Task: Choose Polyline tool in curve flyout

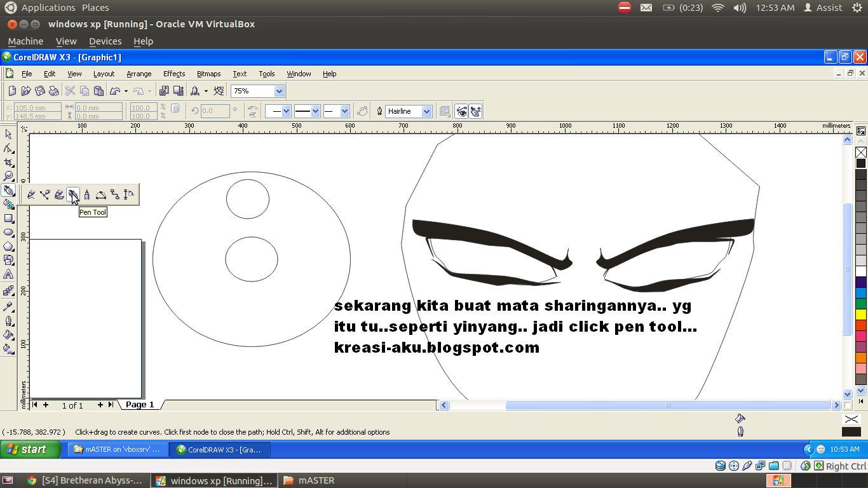Action: pyautogui.click(x=87, y=194)
